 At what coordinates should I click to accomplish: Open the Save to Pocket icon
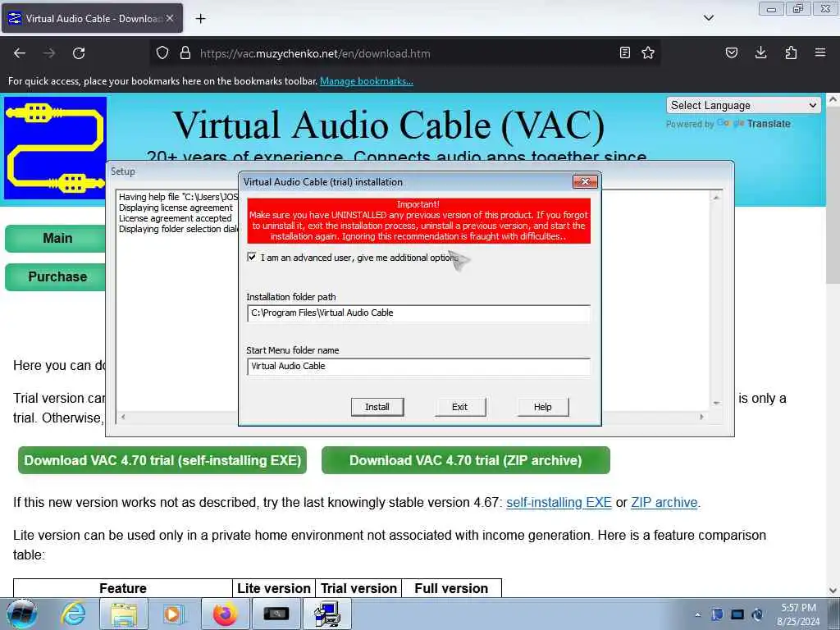tap(731, 52)
